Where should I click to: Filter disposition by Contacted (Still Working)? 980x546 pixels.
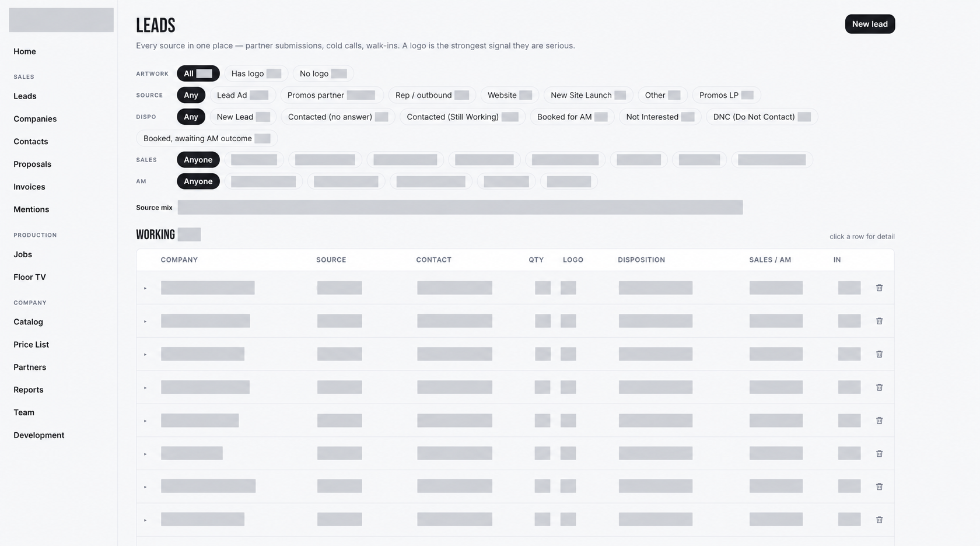[x=463, y=117]
